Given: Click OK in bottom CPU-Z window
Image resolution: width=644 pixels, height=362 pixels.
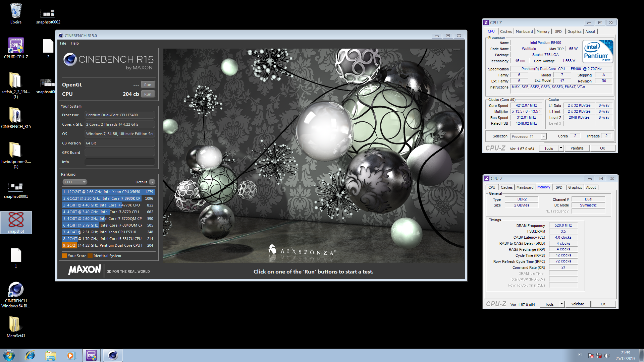Looking at the screenshot, I should tap(603, 304).
